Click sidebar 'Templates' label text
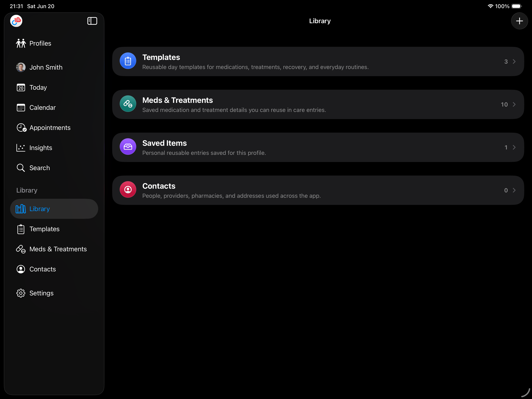This screenshot has height=399, width=532. point(44,229)
